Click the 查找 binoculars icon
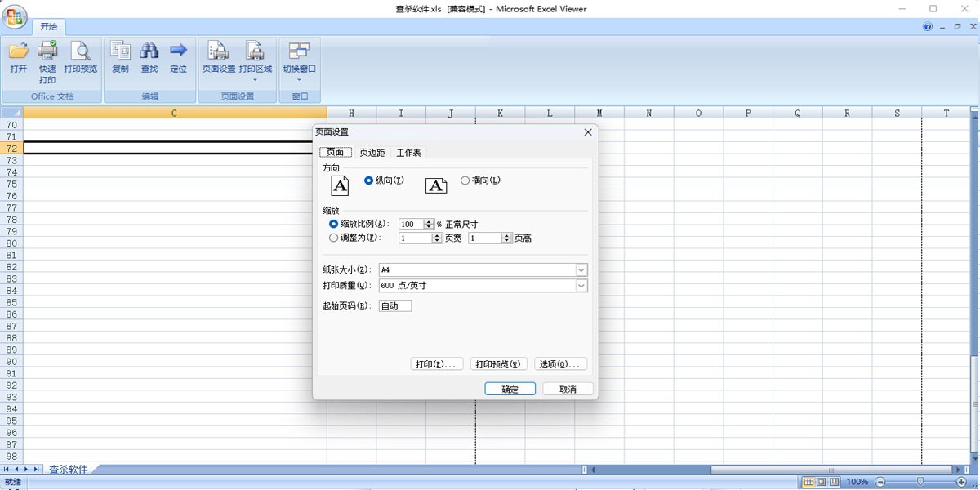 coord(149,51)
